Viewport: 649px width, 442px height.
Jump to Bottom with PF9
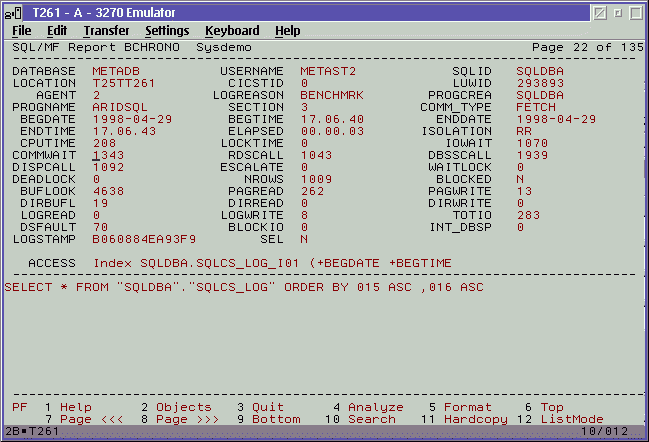[276, 419]
